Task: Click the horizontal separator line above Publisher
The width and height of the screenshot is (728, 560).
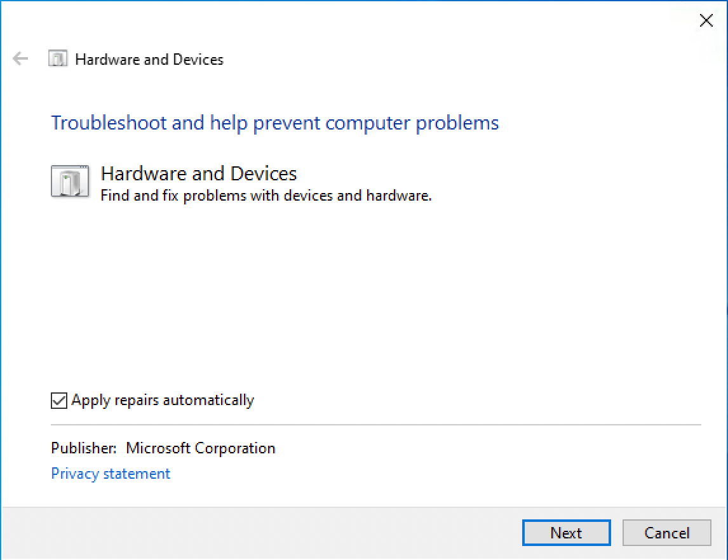Action: pos(375,424)
